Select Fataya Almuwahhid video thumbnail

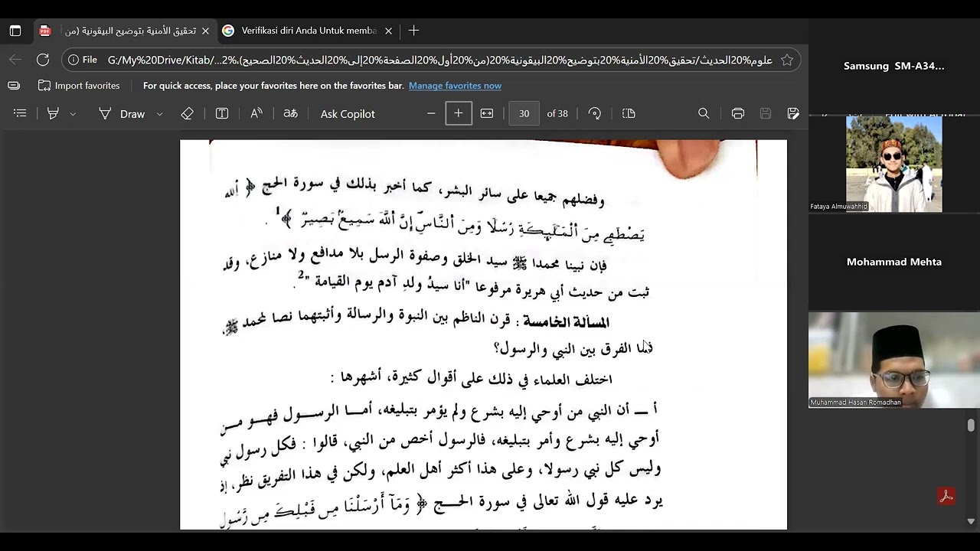[894, 164]
